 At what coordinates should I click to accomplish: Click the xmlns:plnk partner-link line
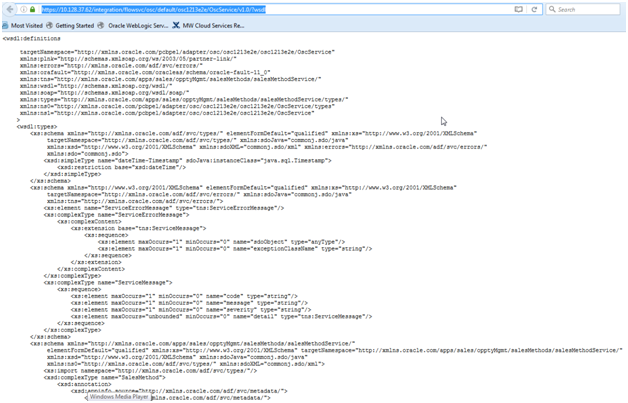[128, 59]
